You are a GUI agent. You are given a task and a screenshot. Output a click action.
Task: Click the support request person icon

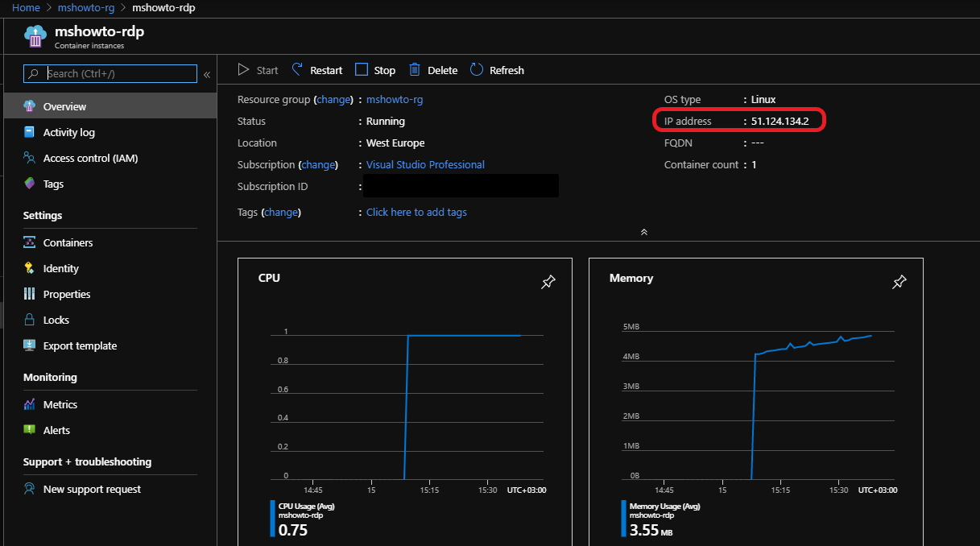30,489
